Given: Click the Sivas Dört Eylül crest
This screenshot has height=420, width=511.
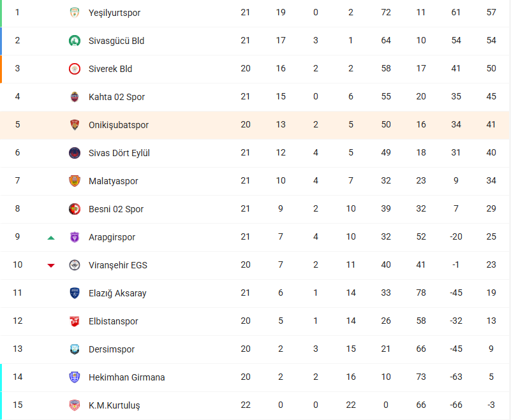Looking at the screenshot, I should [75, 153].
